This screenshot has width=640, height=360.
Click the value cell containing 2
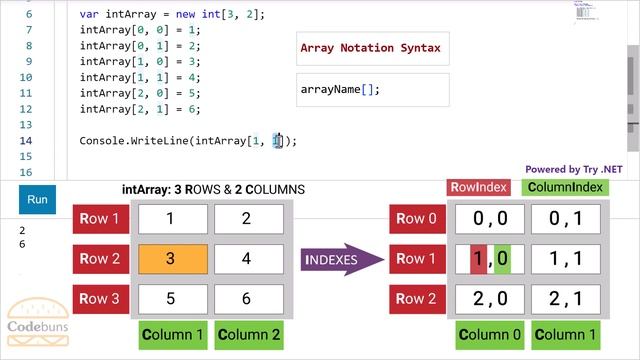tap(249, 219)
